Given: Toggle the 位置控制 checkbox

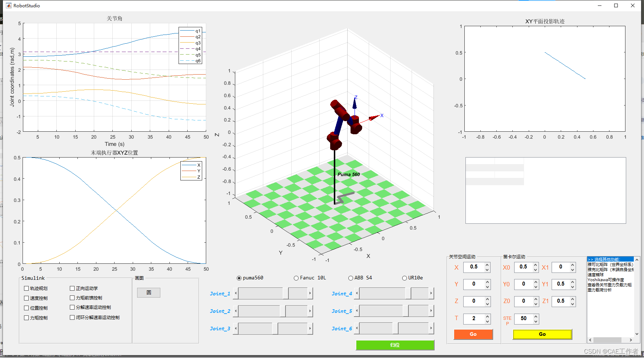Looking at the screenshot, I should [x=26, y=308].
